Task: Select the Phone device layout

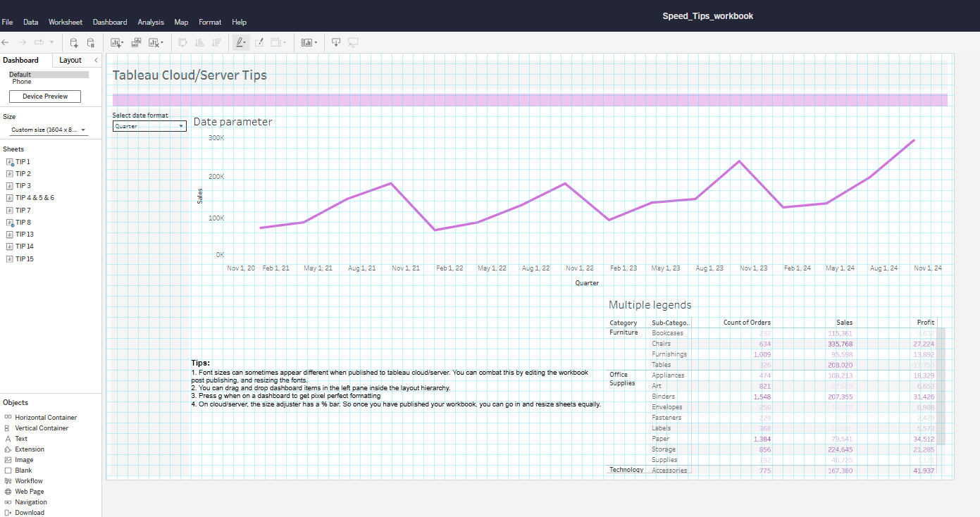Action: click(22, 82)
